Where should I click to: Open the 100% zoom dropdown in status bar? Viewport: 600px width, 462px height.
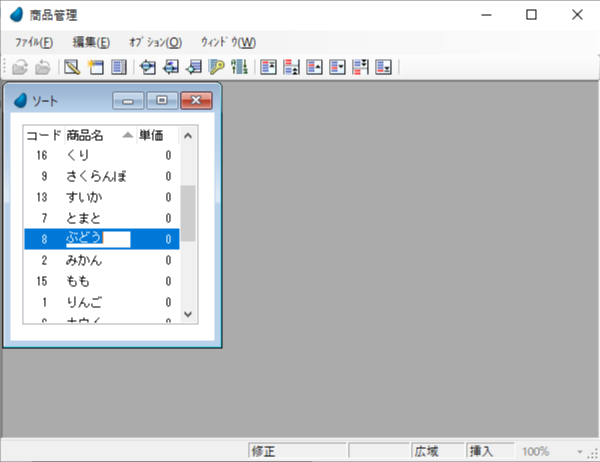(580, 451)
